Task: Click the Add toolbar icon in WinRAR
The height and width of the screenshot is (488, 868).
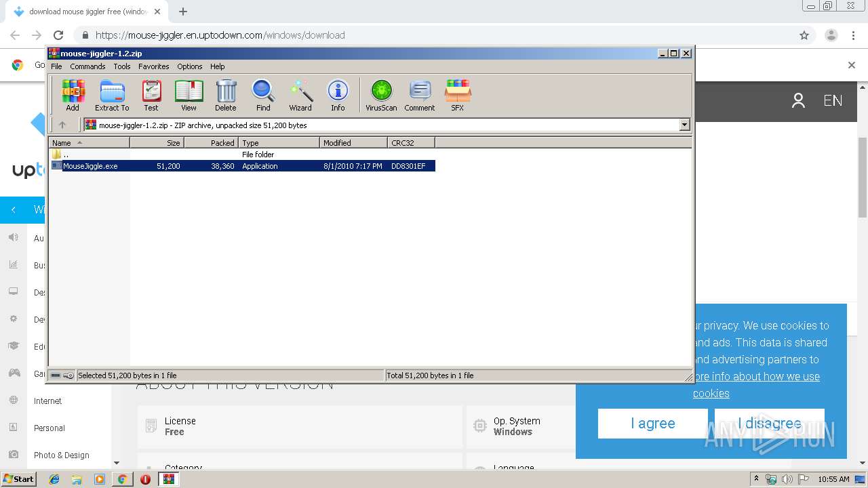Action: 73,95
